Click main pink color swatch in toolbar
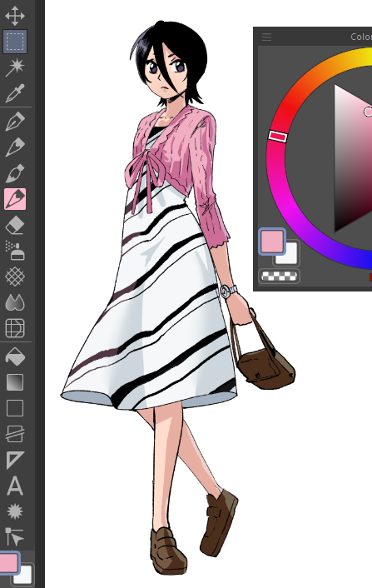 click(8, 563)
